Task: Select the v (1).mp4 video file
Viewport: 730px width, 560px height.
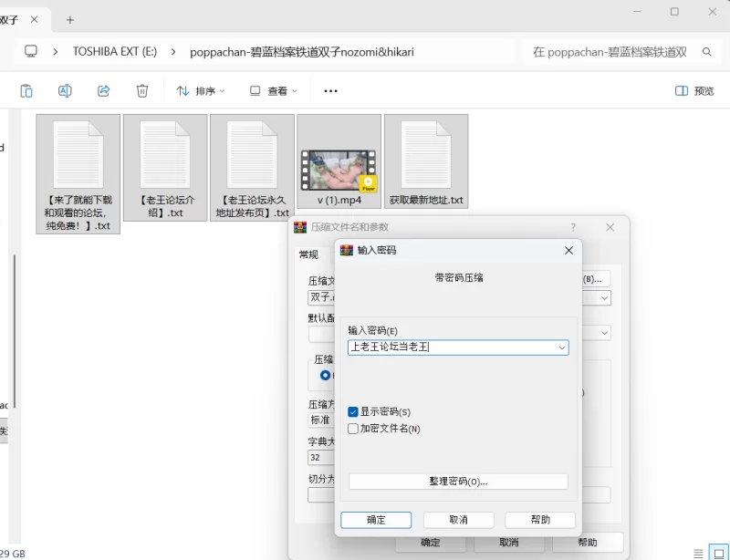Action: [339, 164]
